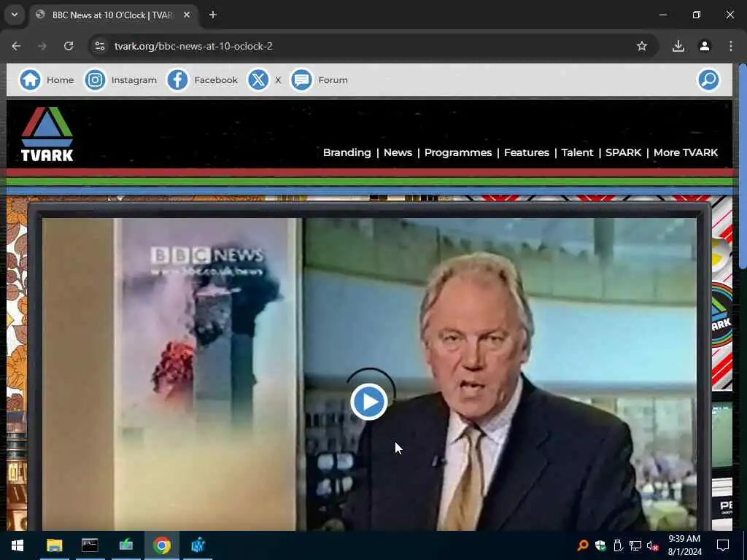Close the BBC News at 10 O'Clock tab
747x560 pixels.
click(x=187, y=15)
